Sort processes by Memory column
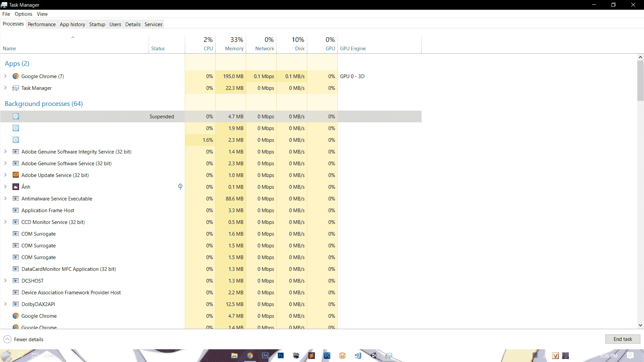The width and height of the screenshot is (644, 362). 231,44
